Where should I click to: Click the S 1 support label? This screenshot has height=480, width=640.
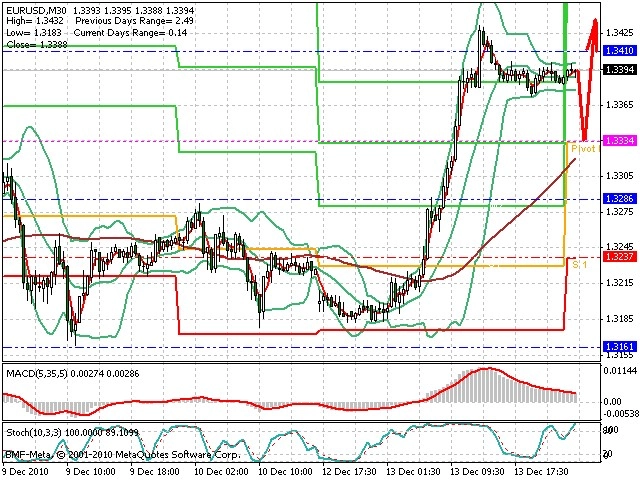580,265
